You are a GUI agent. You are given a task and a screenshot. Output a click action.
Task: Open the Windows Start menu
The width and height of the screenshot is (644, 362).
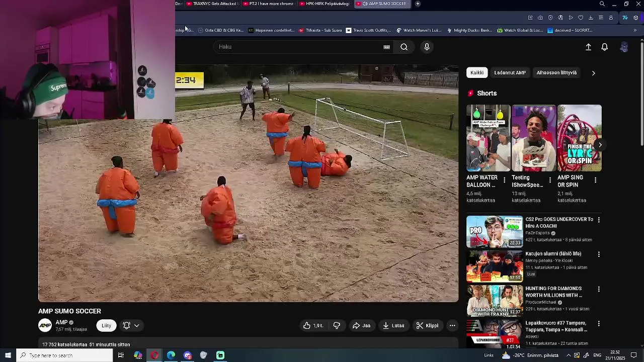click(8, 355)
